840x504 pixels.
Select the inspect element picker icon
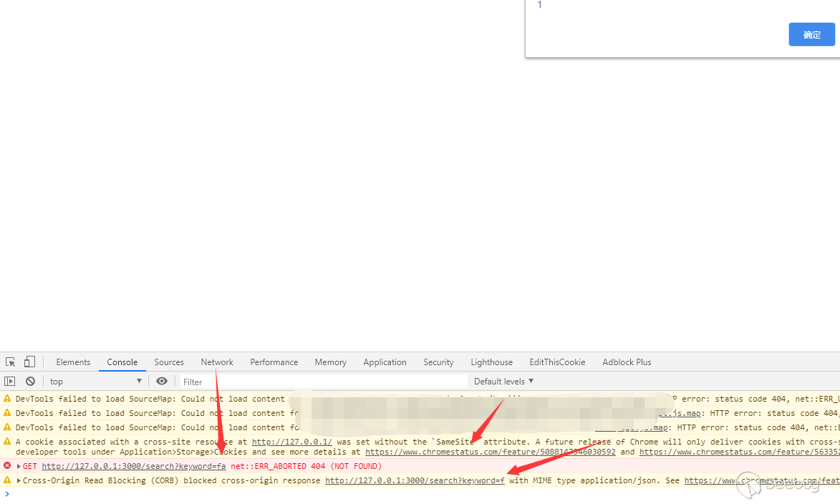(x=10, y=362)
